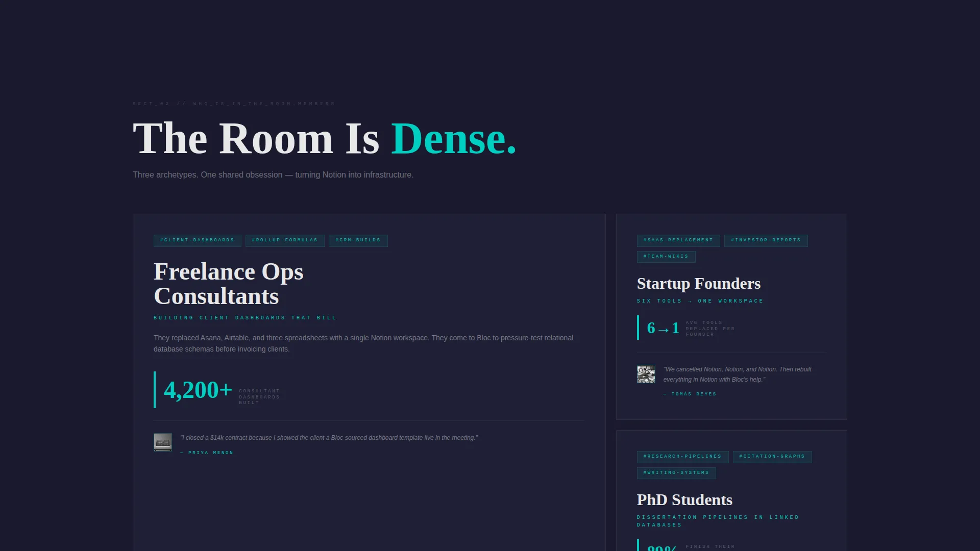Image resolution: width=980 pixels, height=551 pixels.
Task: Click 'BUILDING CLIENT DASHBOARDS THAT BILL' subtitle
Action: tap(245, 318)
